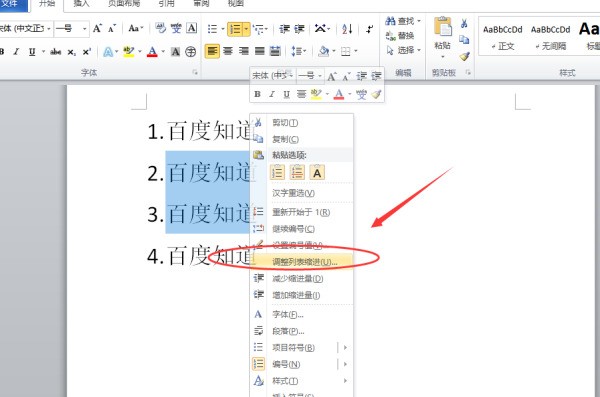Click the Multilevel List icon
The width and height of the screenshot is (600, 397).
259,29
